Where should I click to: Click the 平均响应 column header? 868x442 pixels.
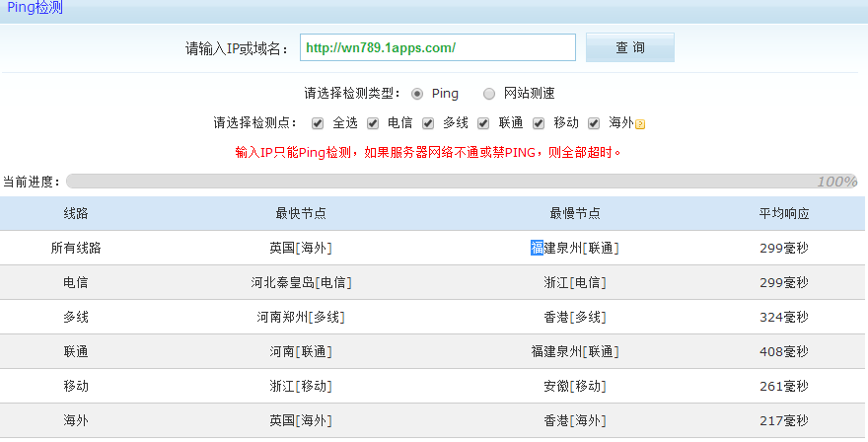pyautogui.click(x=784, y=214)
